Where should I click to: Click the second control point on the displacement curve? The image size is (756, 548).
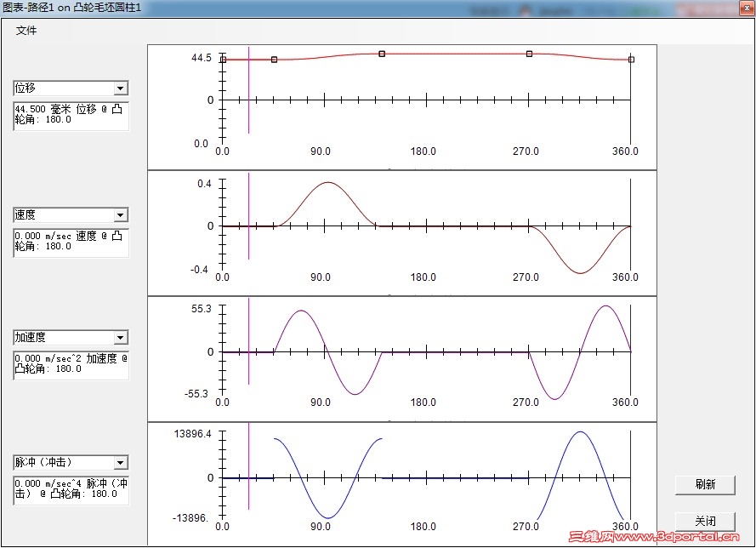(275, 60)
